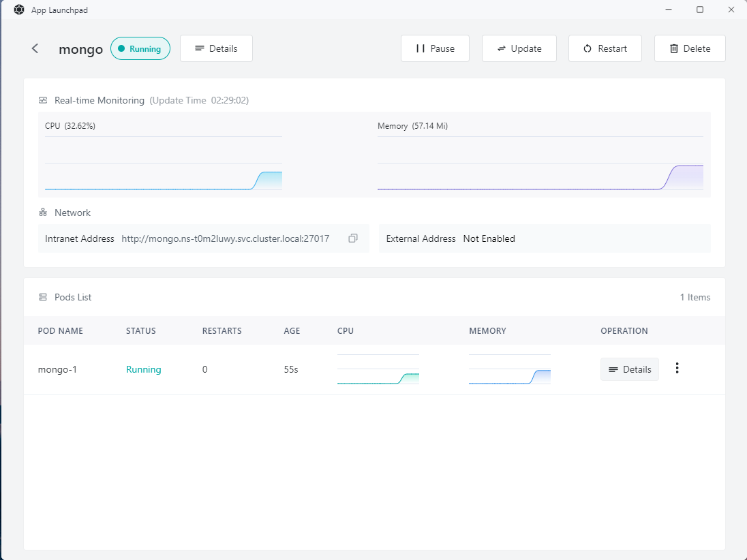Open Details for pod mongo-1
Screen dimensions: 747x560
[x=630, y=369]
